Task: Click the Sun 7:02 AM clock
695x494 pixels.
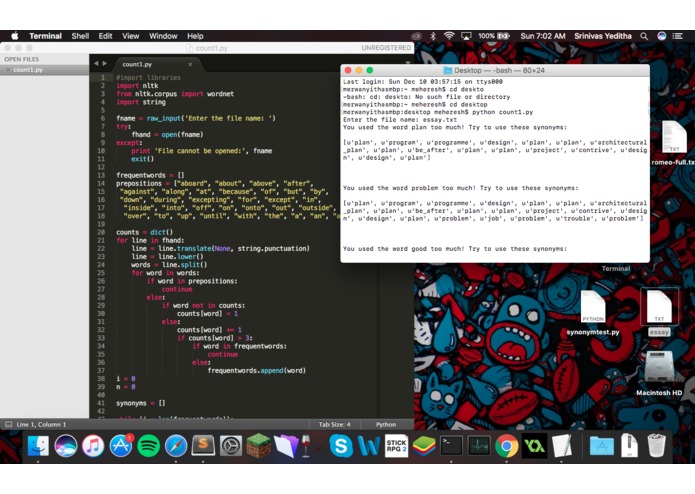Action: point(543,36)
